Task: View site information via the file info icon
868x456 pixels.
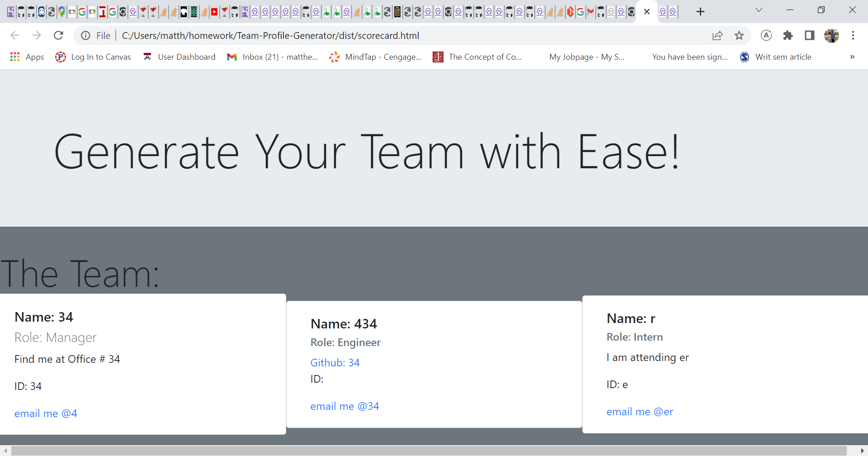Action: pos(85,35)
